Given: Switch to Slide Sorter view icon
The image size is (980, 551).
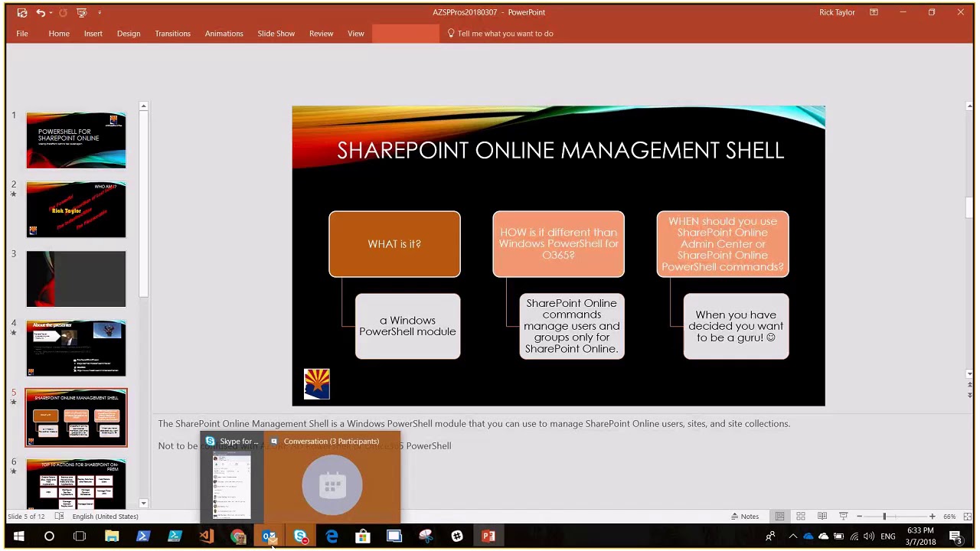Looking at the screenshot, I should tap(801, 517).
